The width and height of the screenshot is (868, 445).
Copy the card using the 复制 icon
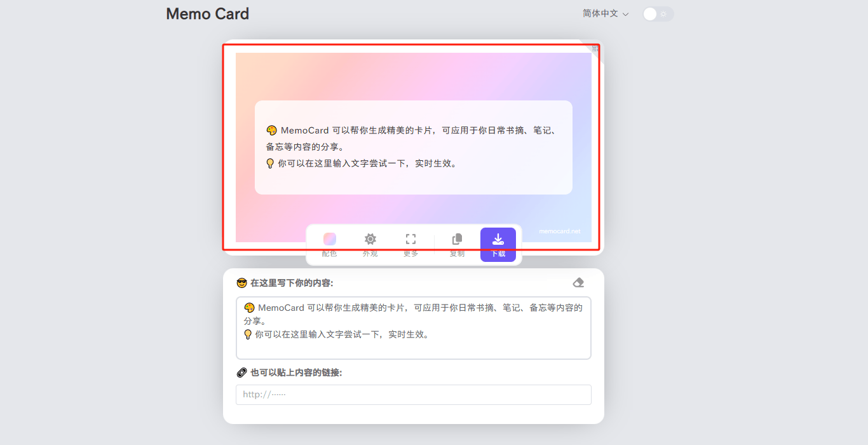[456, 239]
